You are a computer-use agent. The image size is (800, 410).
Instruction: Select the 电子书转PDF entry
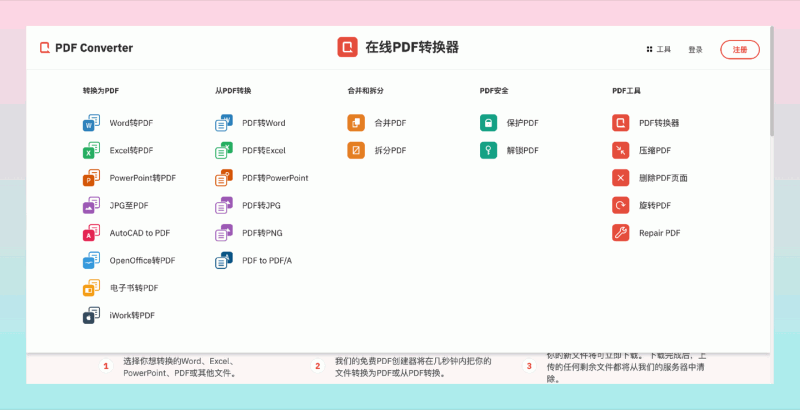134,288
